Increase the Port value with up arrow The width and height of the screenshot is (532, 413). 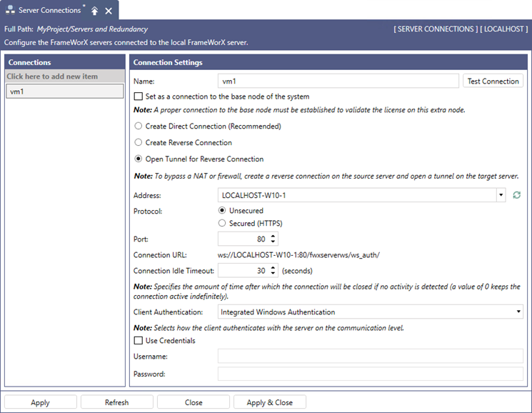pos(273,237)
